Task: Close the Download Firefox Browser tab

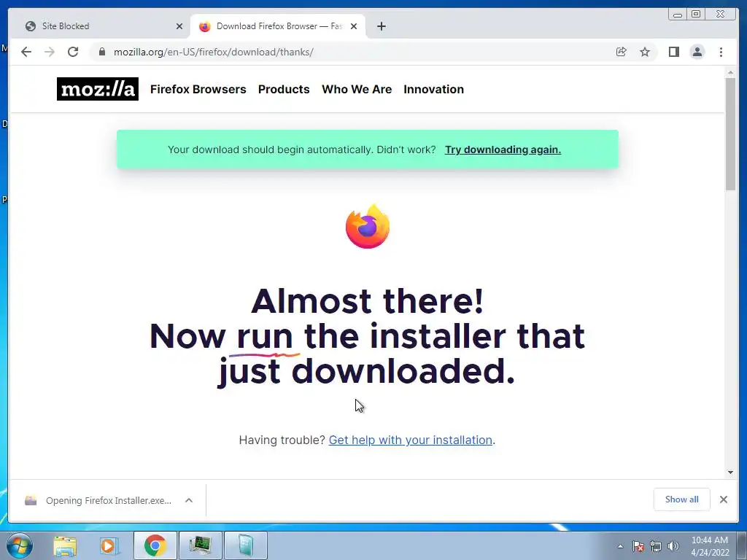Action: click(354, 26)
